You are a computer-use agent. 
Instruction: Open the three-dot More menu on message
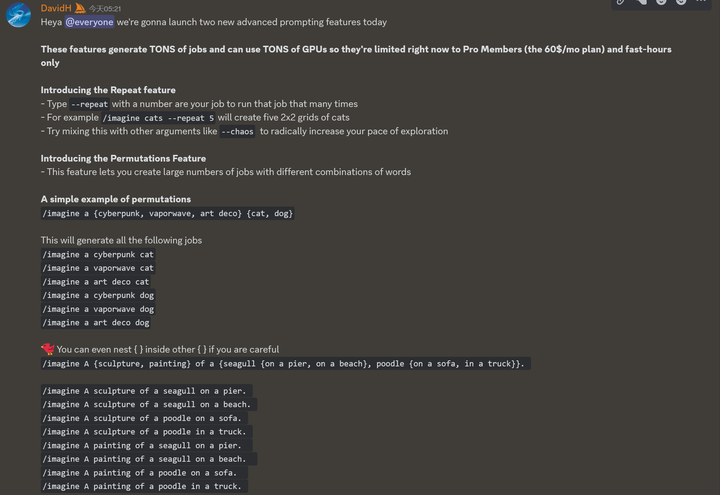tap(701, 3)
